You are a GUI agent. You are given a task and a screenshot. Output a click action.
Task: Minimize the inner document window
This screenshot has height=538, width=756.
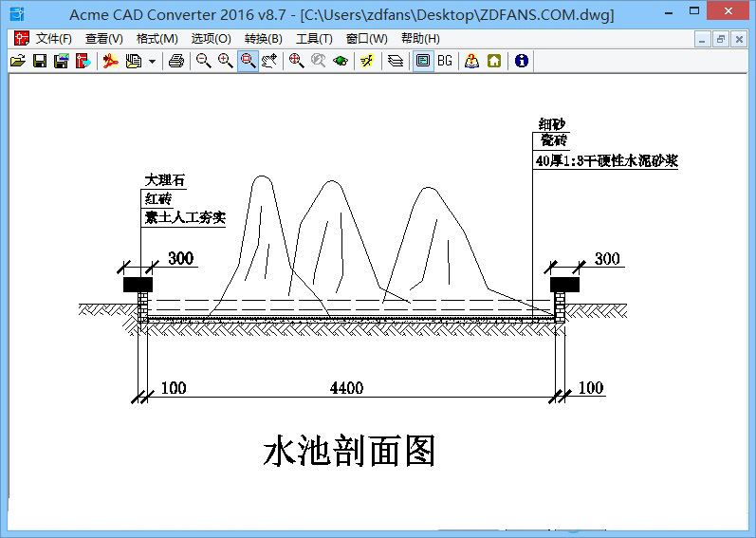702,39
